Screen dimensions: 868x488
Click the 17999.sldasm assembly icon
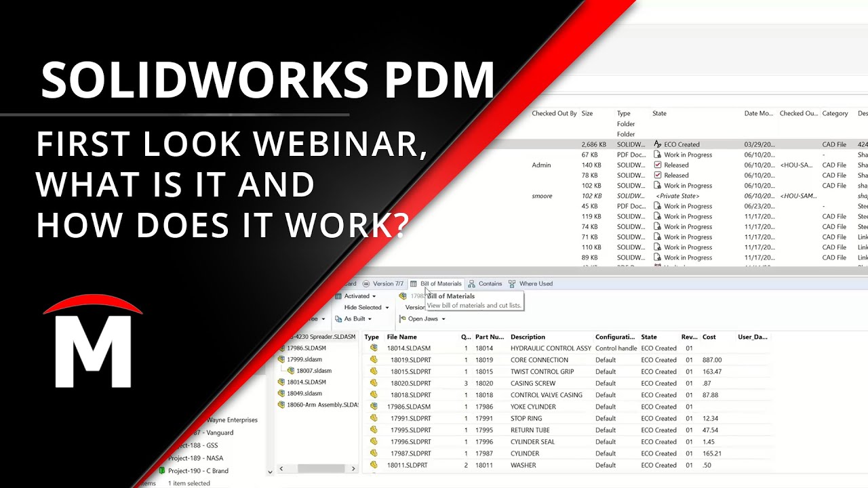coord(282,359)
